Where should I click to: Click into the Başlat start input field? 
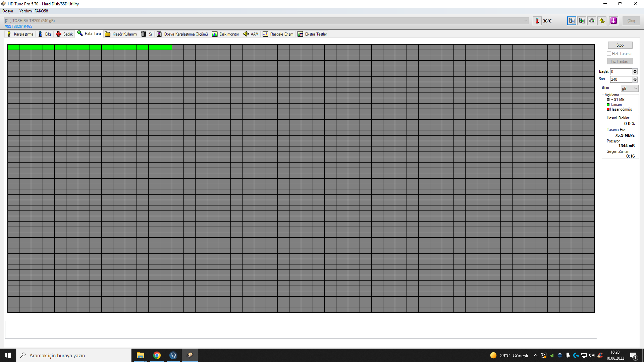[x=621, y=72]
